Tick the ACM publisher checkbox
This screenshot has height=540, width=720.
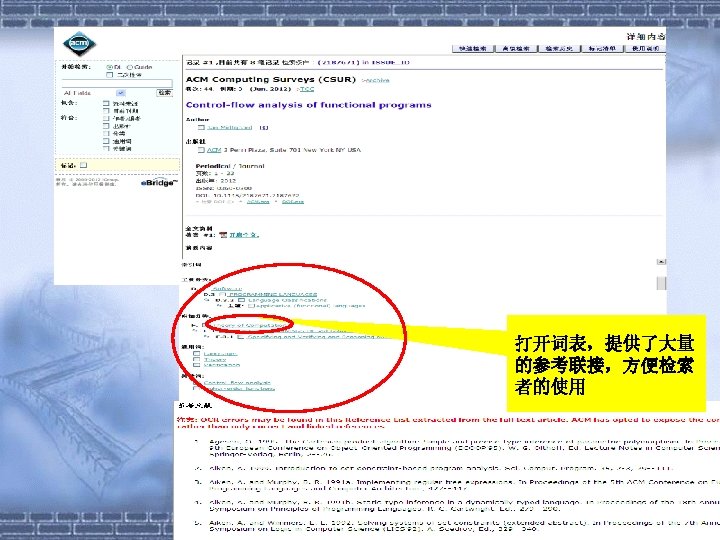tap(201, 150)
